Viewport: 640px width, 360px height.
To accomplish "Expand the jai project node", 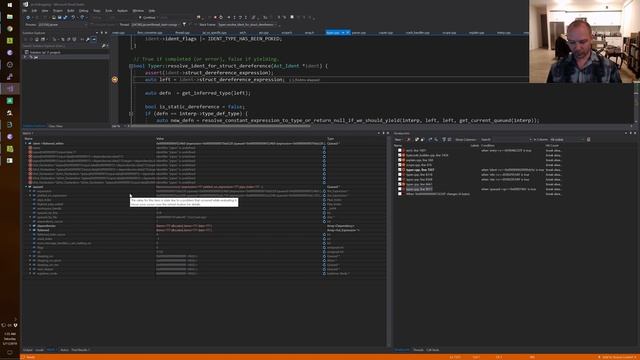I will coord(26,57).
